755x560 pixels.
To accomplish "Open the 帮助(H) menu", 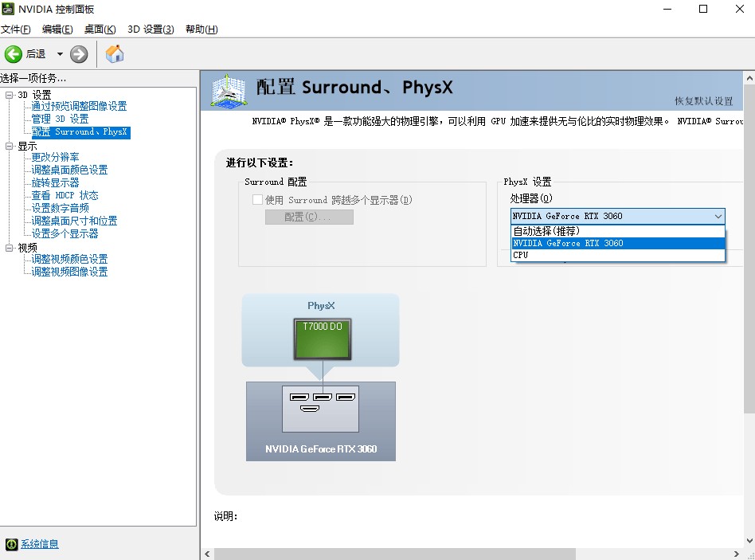I will coord(201,29).
